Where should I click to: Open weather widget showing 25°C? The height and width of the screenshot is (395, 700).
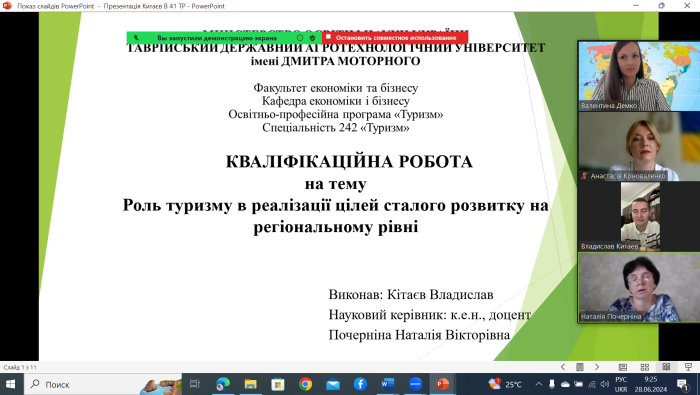click(505, 384)
